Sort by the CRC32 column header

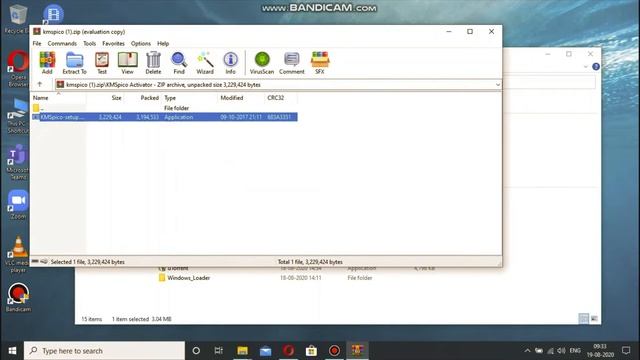[281, 98]
